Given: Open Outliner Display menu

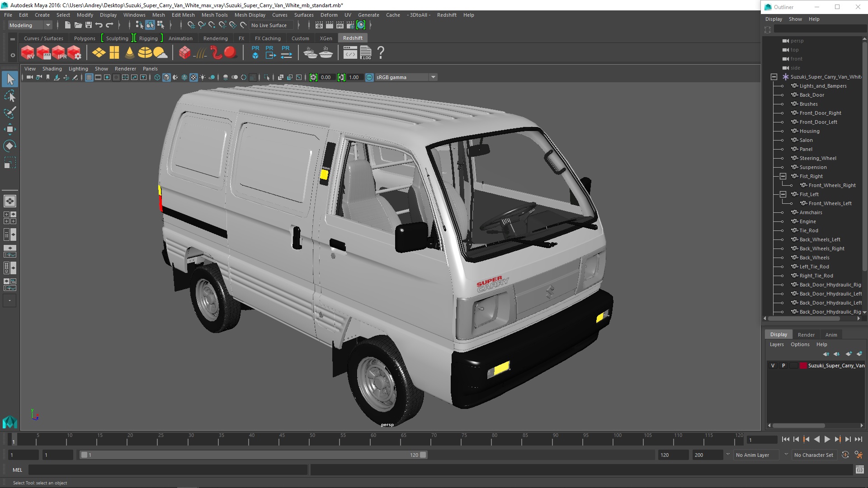Looking at the screenshot, I should click(774, 19).
